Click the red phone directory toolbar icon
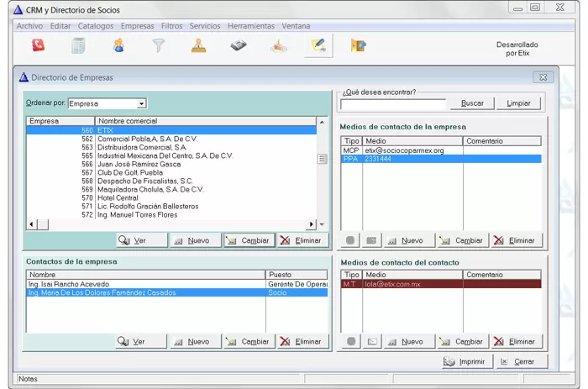The image size is (588, 389). [x=38, y=46]
